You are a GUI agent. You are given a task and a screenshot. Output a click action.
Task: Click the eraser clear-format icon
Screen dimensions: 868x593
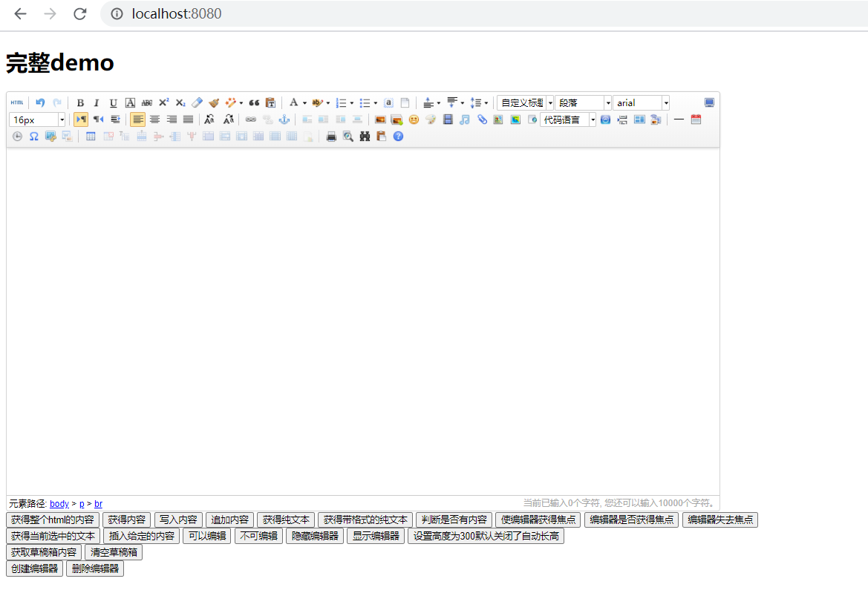pyautogui.click(x=197, y=103)
